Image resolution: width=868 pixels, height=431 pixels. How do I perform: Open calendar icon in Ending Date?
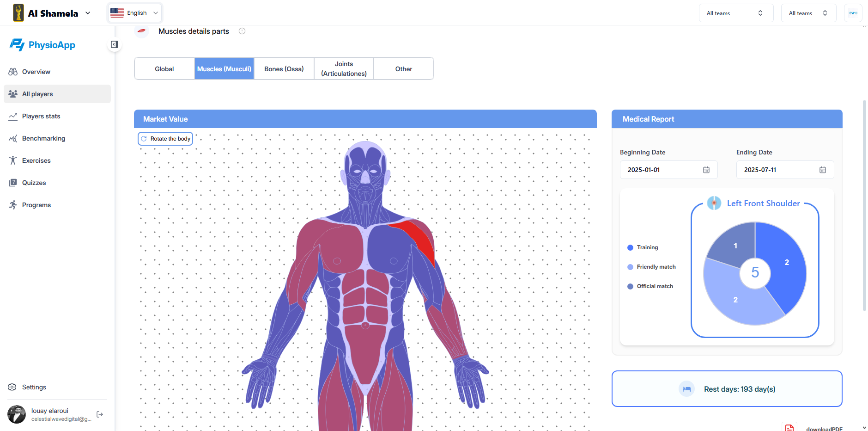click(x=822, y=170)
